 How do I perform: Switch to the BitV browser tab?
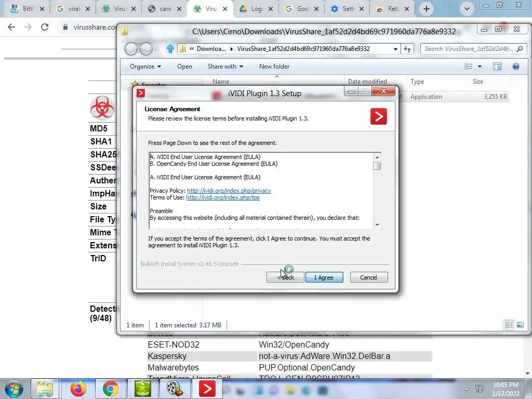coord(27,9)
